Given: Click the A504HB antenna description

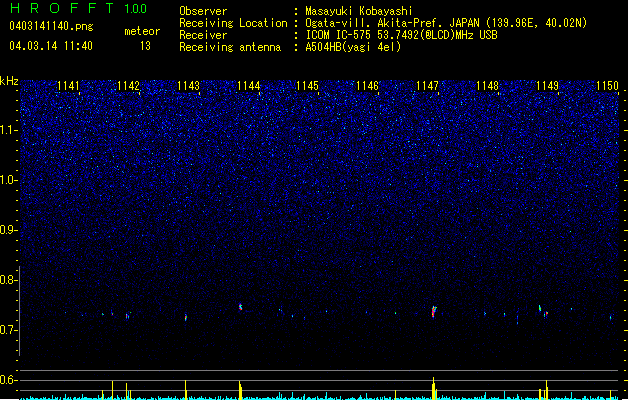Looking at the screenshot, I should point(353,47).
